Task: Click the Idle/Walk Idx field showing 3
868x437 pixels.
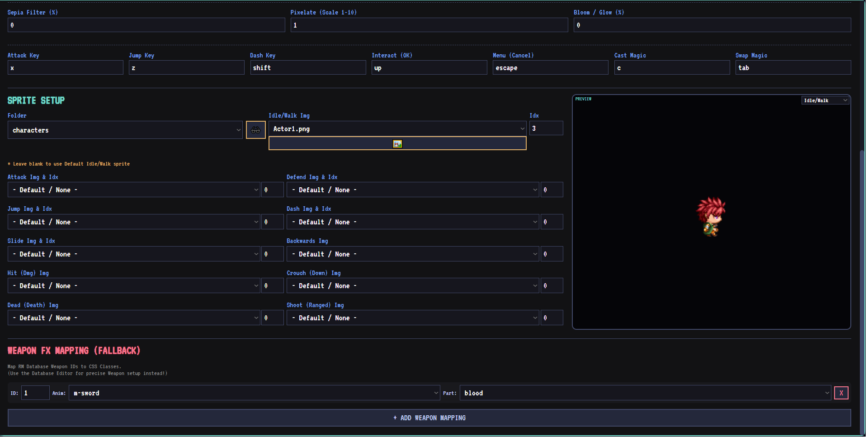Action: click(546, 128)
